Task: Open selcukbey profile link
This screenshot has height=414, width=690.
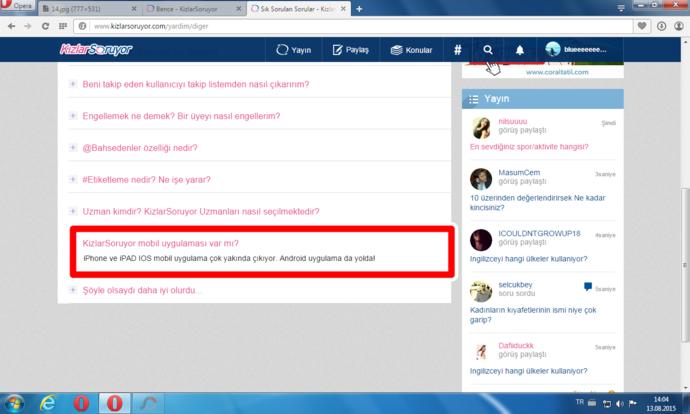Action: (515, 285)
